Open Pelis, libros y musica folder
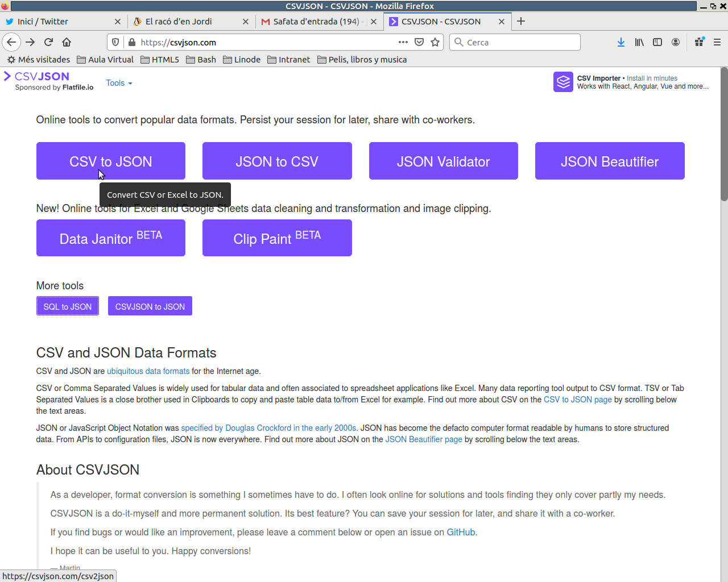 362,60
